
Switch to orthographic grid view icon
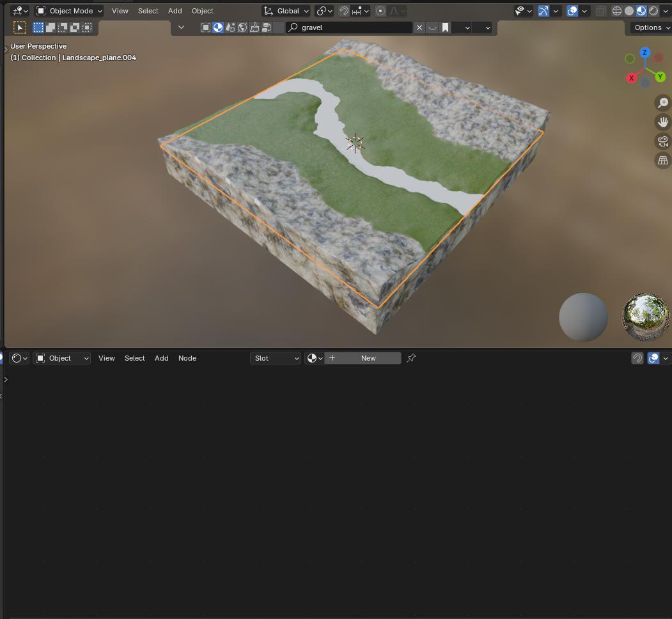pos(662,161)
